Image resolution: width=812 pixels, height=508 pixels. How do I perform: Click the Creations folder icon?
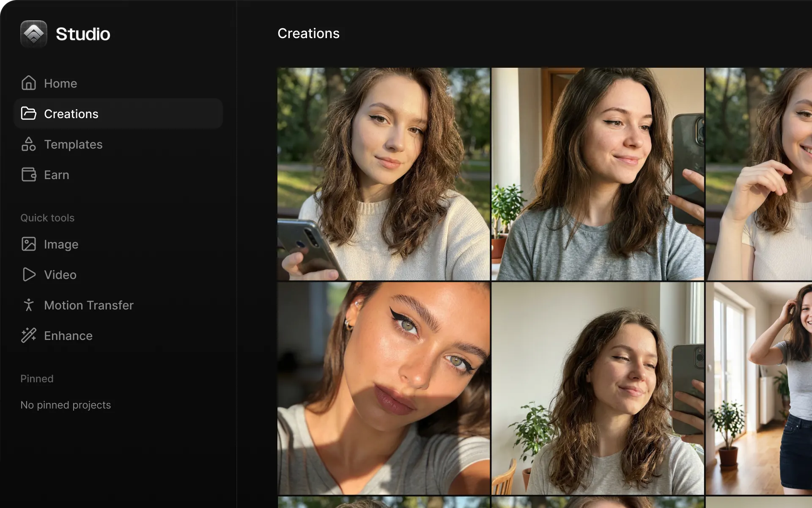(x=29, y=113)
